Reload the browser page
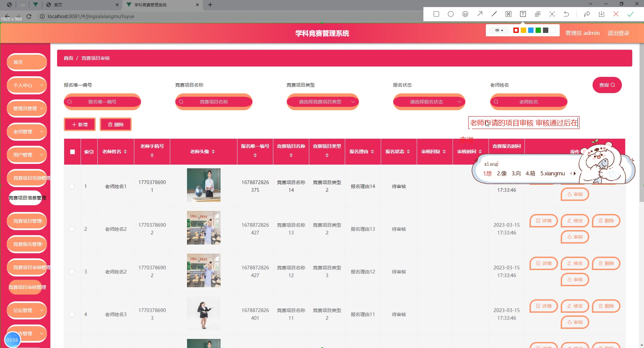Viewport: 644px width, 348px height. pos(29,16)
